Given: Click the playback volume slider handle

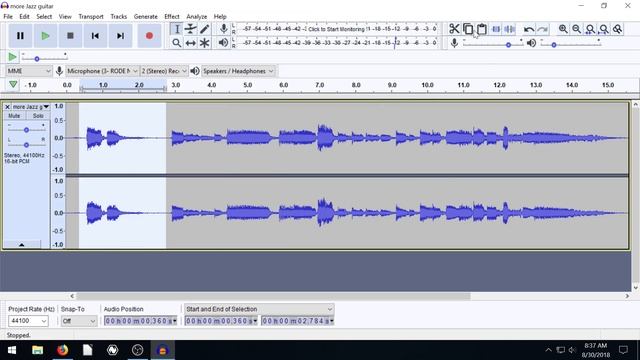Looking at the screenshot, I should tap(554, 45).
